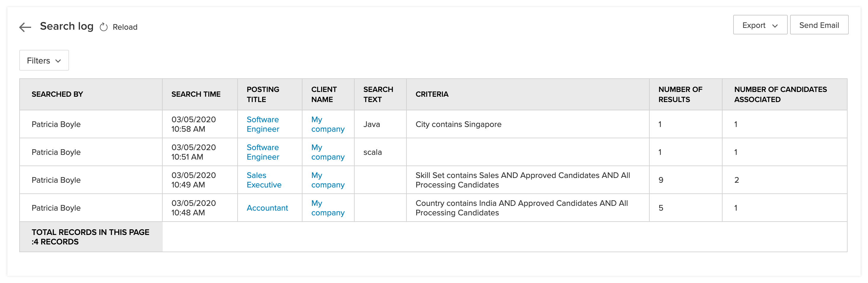
Task: Open the Export dropdown
Action: coord(760,25)
